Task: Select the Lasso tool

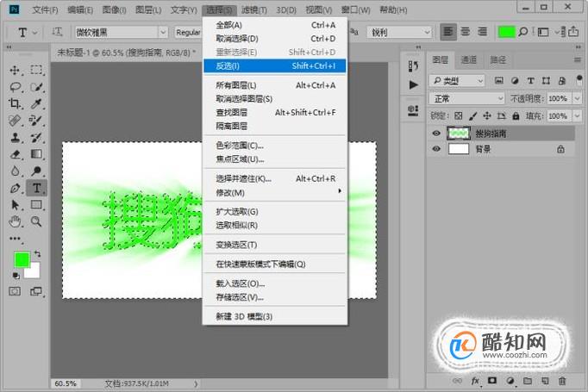Action: (15, 87)
